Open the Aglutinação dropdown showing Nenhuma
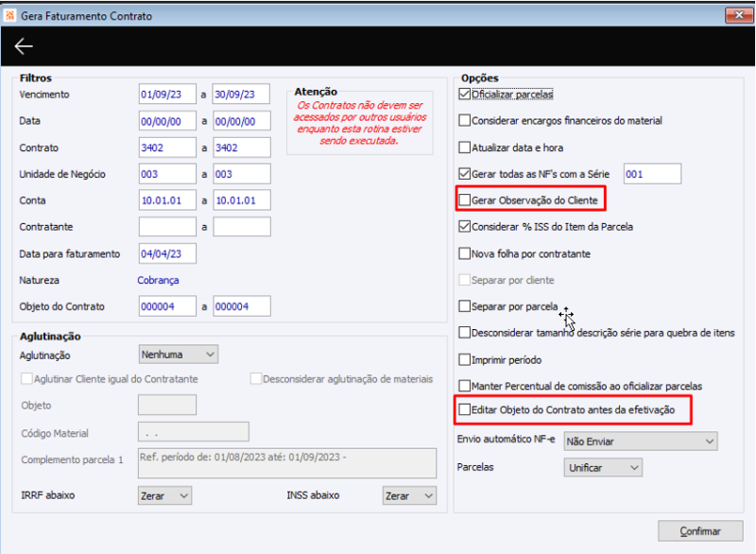 tap(179, 354)
